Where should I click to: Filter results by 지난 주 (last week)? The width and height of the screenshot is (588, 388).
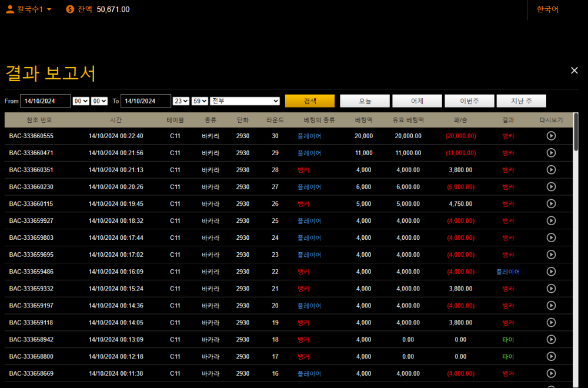(x=521, y=101)
